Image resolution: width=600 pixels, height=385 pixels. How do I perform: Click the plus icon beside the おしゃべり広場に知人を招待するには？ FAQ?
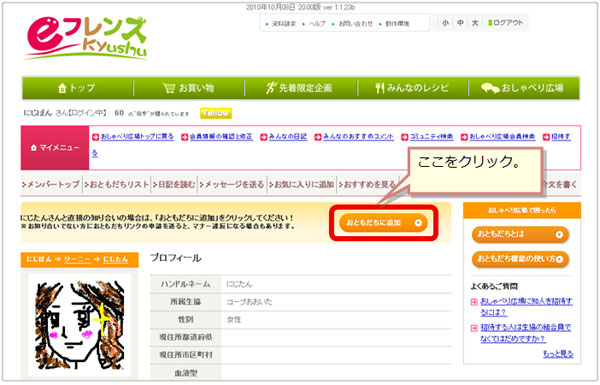(474, 302)
